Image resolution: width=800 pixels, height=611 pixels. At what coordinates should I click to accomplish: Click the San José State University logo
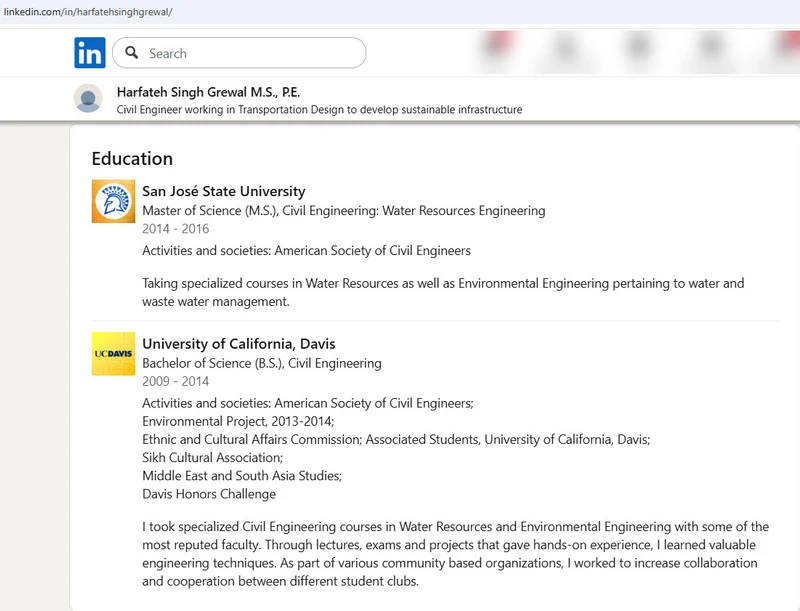[x=113, y=201]
